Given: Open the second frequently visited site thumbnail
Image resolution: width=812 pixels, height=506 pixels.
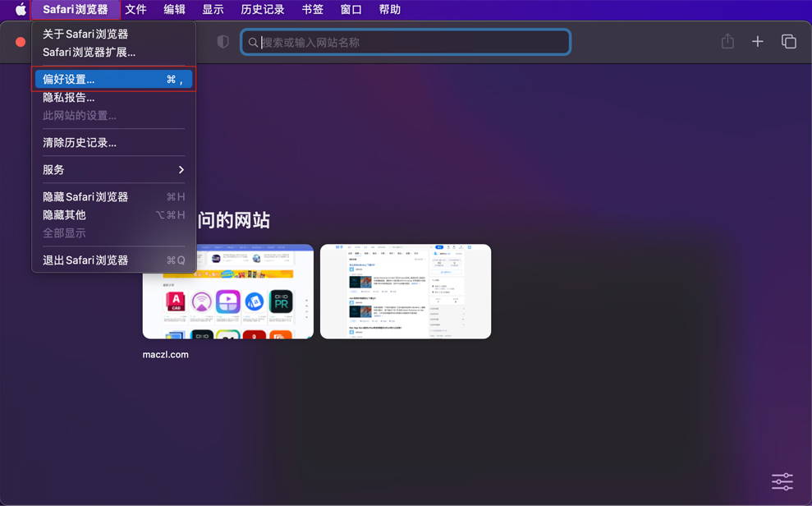Looking at the screenshot, I should (x=406, y=292).
